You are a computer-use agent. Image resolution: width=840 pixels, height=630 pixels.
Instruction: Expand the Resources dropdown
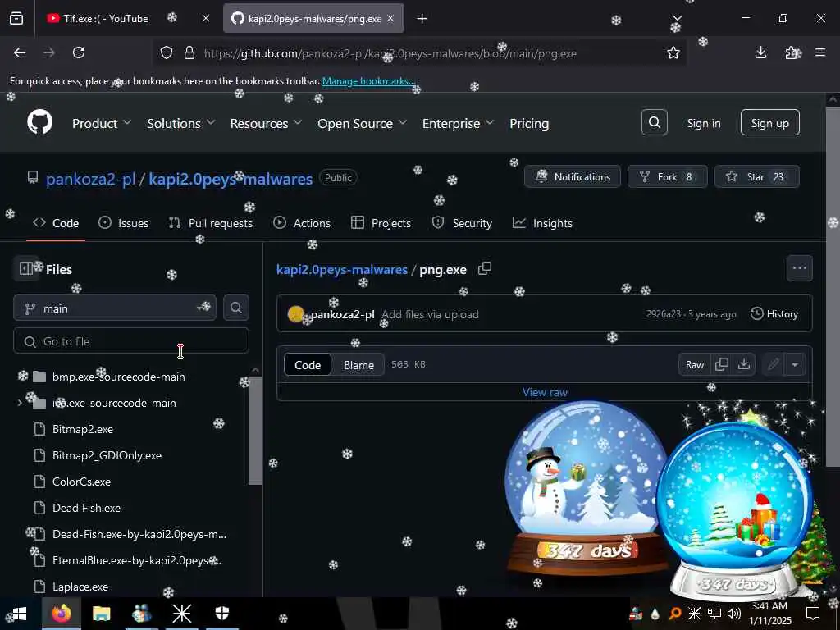pos(266,123)
